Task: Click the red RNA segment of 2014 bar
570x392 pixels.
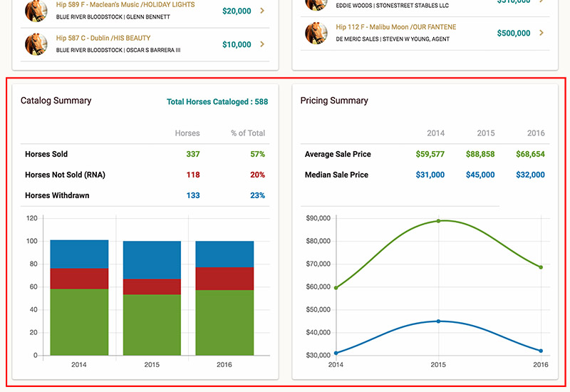Action: (x=79, y=279)
